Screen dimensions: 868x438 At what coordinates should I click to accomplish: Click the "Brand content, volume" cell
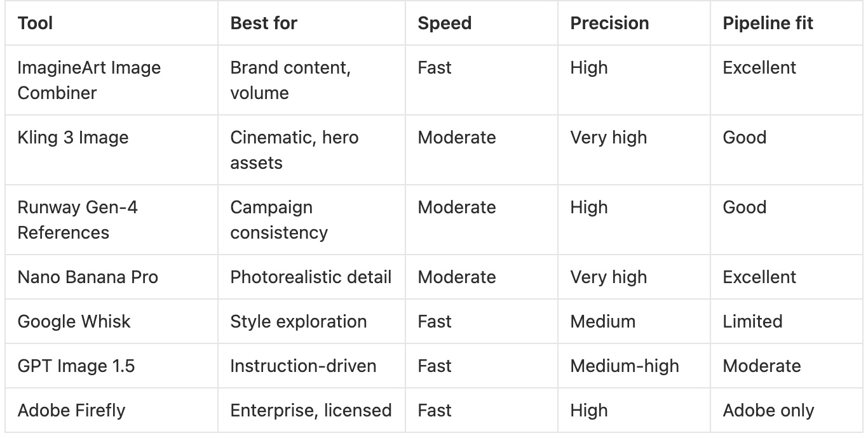pos(290,80)
